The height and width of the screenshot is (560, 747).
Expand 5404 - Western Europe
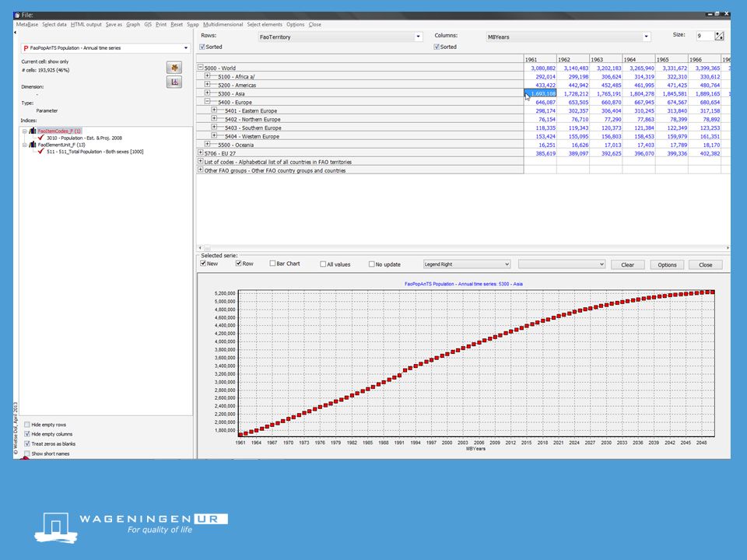215,136
